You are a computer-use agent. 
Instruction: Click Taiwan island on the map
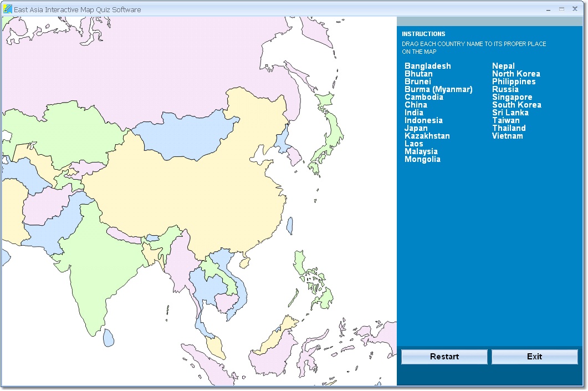(x=290, y=226)
